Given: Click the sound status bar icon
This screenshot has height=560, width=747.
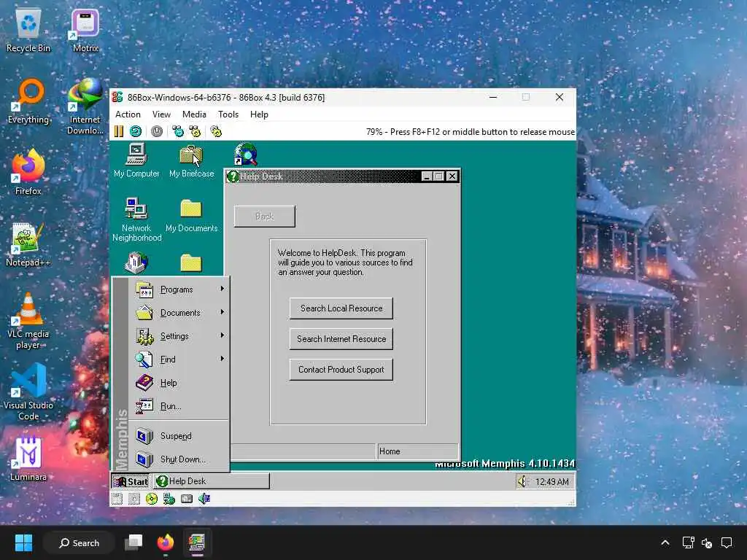Looking at the screenshot, I should (x=204, y=499).
